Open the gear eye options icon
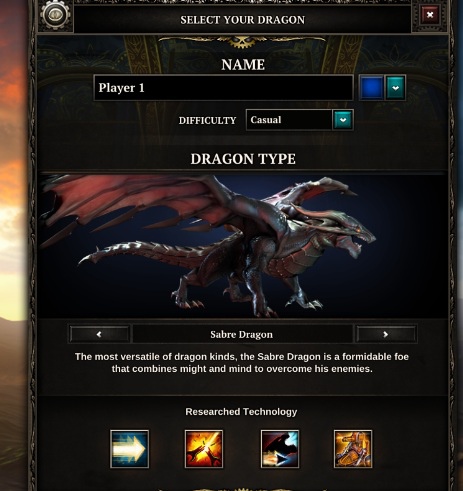463x491 pixels. (55, 15)
